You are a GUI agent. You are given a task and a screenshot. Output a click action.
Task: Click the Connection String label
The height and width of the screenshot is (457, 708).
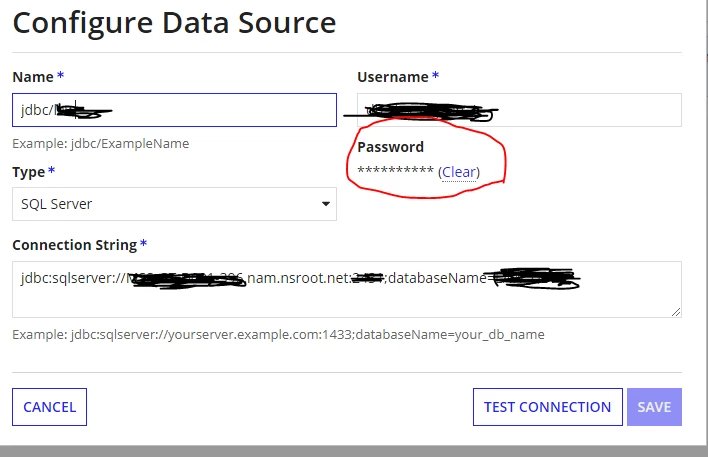(75, 245)
